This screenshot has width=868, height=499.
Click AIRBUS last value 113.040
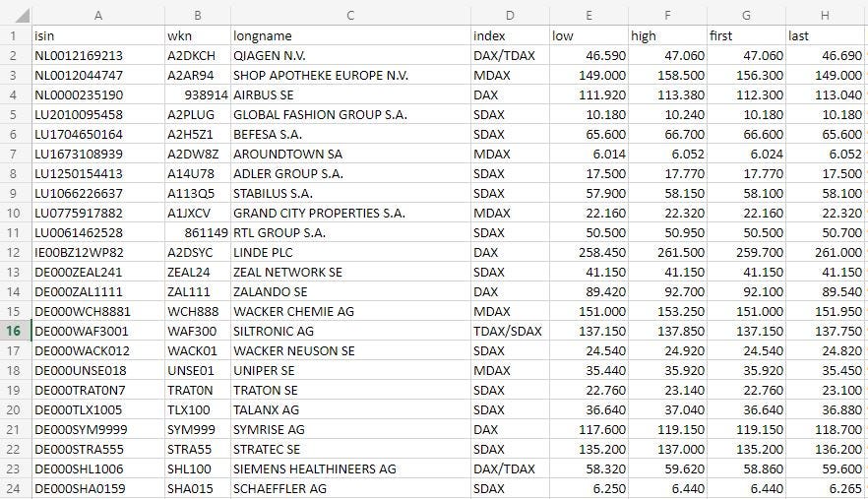[x=825, y=94]
